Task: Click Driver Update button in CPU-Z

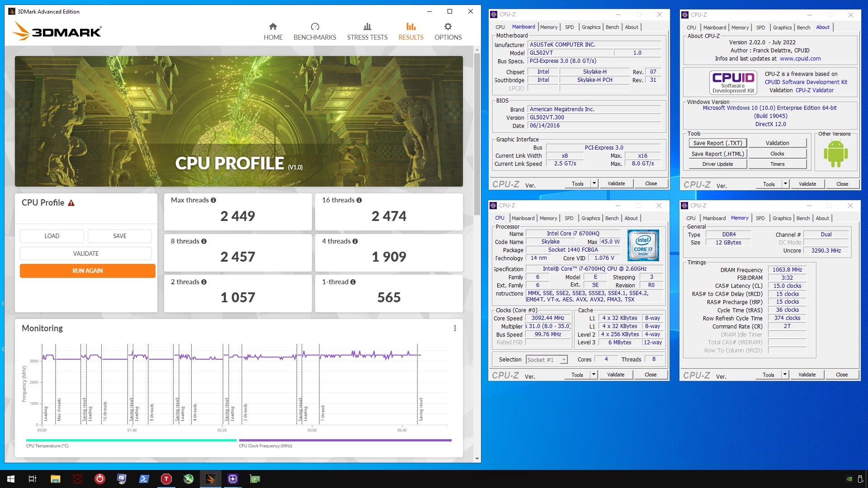Action: click(x=717, y=164)
